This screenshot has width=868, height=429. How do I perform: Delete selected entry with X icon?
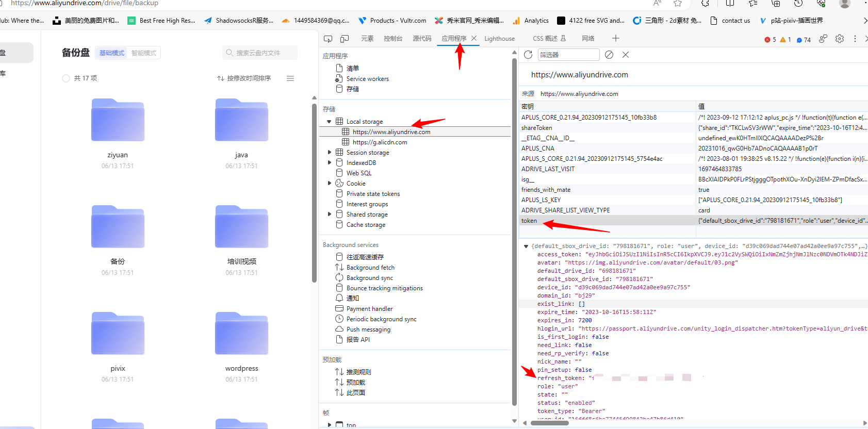coord(626,55)
